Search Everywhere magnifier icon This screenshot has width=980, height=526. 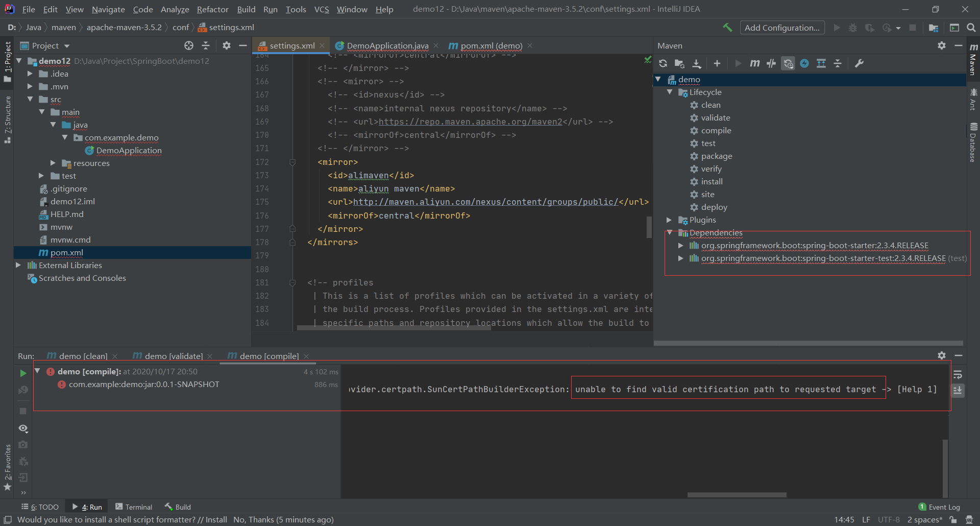971,28
